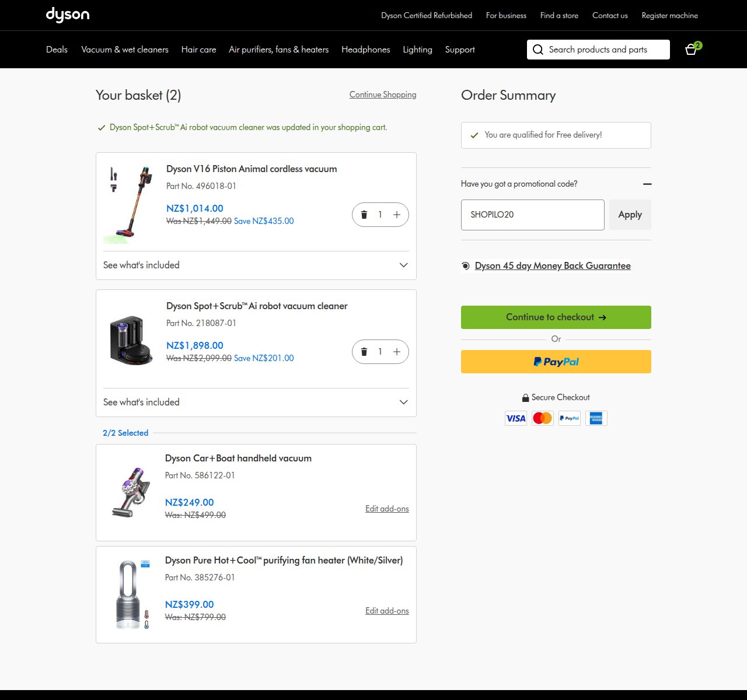Open the Contact us link
The width and height of the screenshot is (747, 700).
pos(610,15)
